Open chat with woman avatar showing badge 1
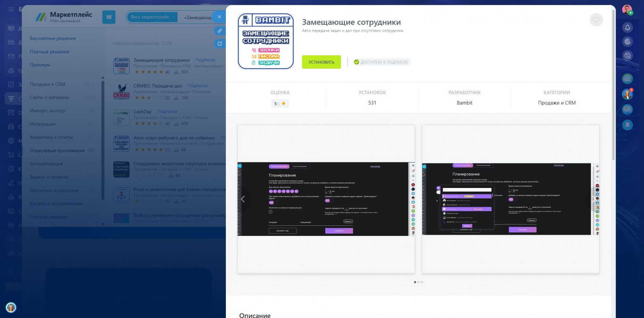The width and height of the screenshot is (644, 318). (x=627, y=94)
